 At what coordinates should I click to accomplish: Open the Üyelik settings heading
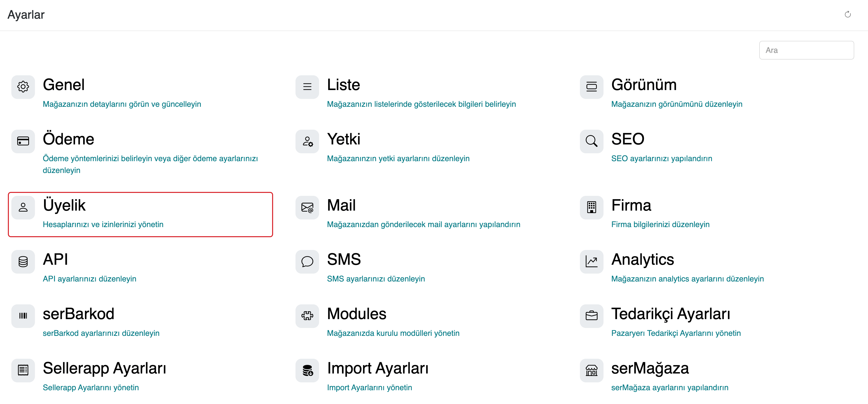pyautogui.click(x=64, y=205)
